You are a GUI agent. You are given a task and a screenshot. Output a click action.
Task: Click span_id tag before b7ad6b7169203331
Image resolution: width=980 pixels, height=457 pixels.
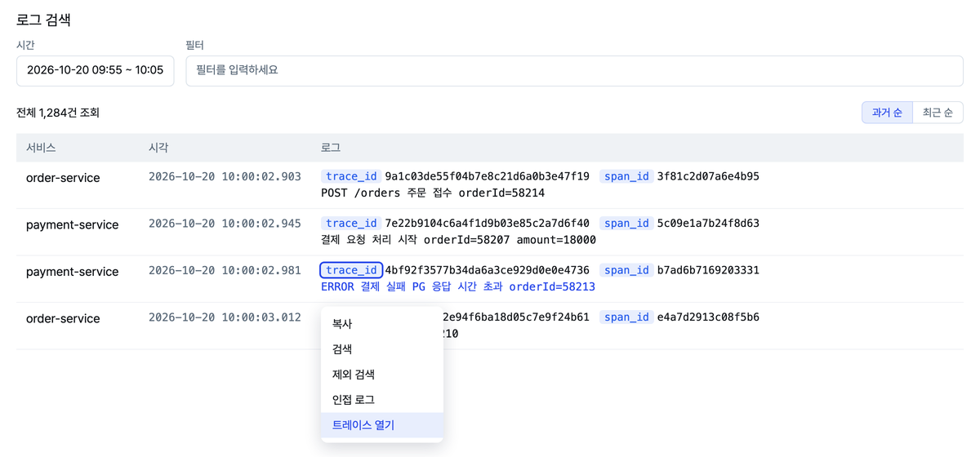point(626,270)
